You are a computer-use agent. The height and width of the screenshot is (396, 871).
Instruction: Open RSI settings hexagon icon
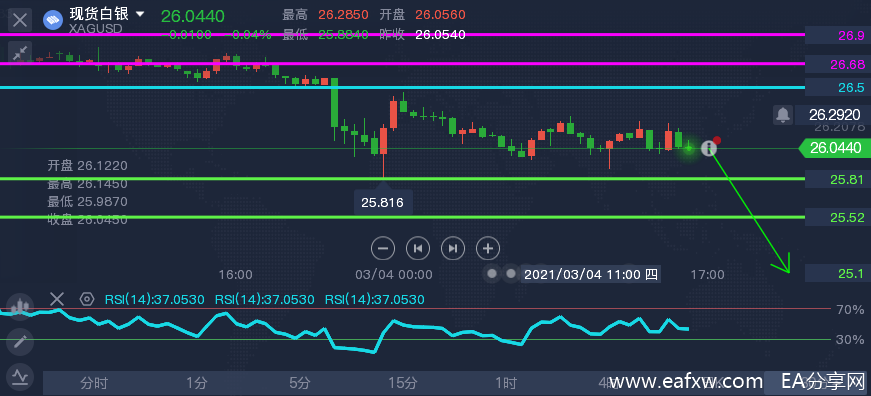click(x=87, y=299)
